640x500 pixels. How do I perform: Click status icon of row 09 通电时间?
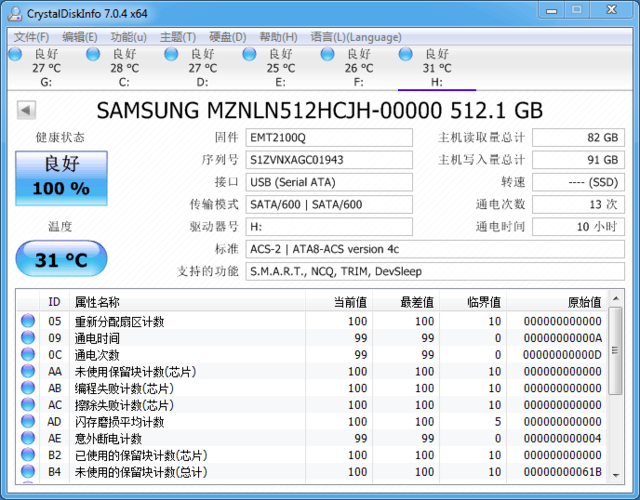point(28,338)
